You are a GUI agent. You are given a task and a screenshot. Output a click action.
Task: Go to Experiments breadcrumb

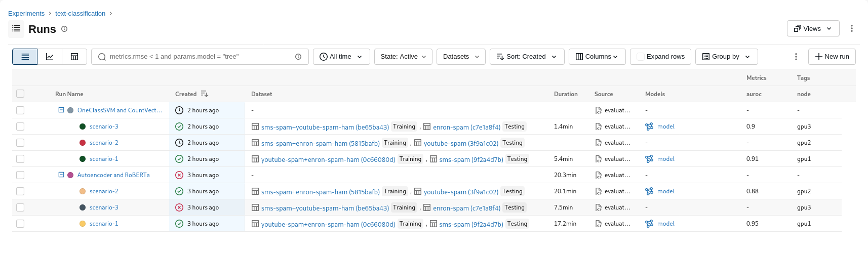26,14
